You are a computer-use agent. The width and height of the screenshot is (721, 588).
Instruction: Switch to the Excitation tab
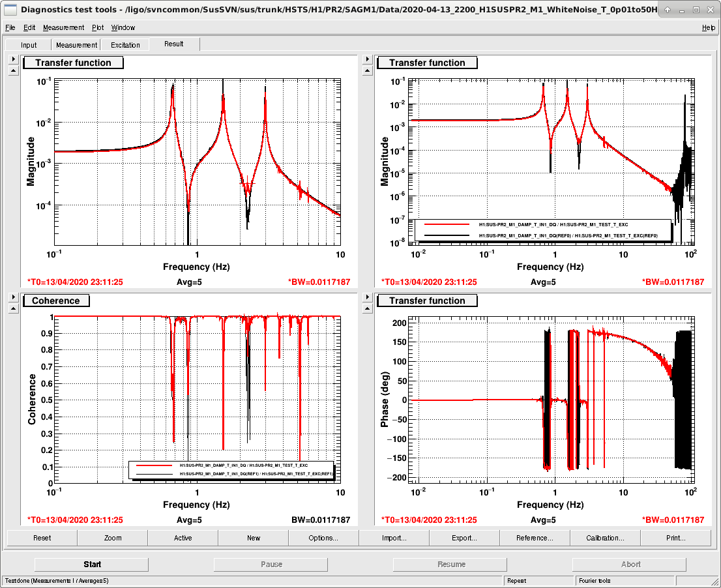(x=125, y=44)
